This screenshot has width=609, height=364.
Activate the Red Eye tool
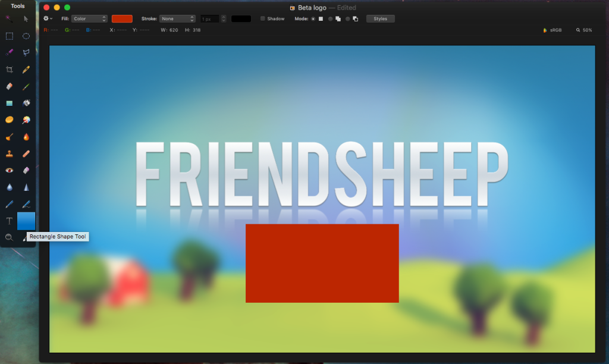pos(10,171)
